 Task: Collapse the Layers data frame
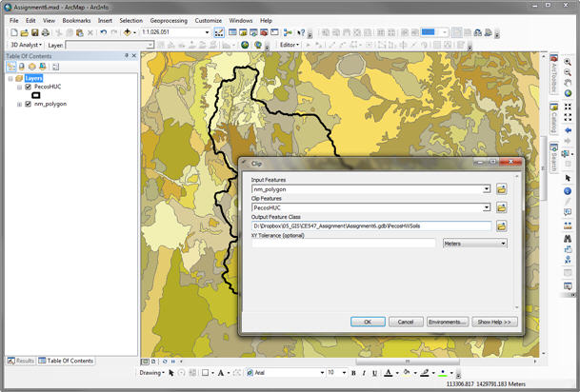point(10,78)
